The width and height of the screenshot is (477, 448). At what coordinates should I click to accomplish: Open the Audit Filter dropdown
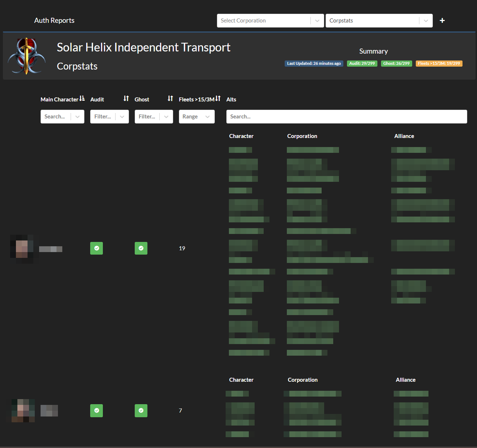tap(109, 116)
